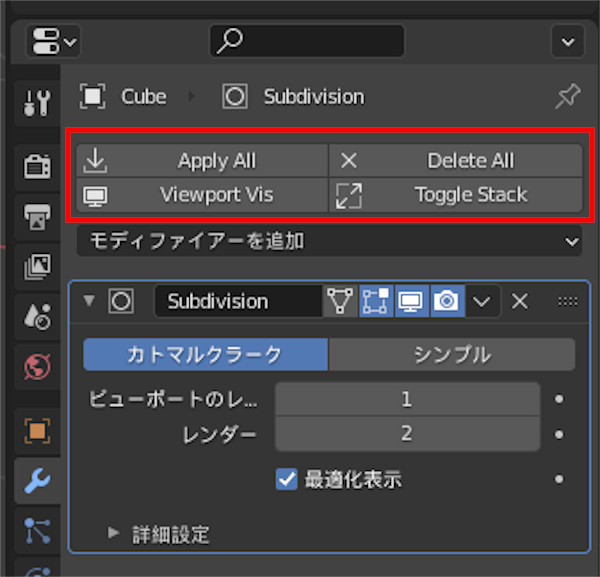Animate viewport levels property dot
This screenshot has height=577, width=600.
click(x=559, y=399)
